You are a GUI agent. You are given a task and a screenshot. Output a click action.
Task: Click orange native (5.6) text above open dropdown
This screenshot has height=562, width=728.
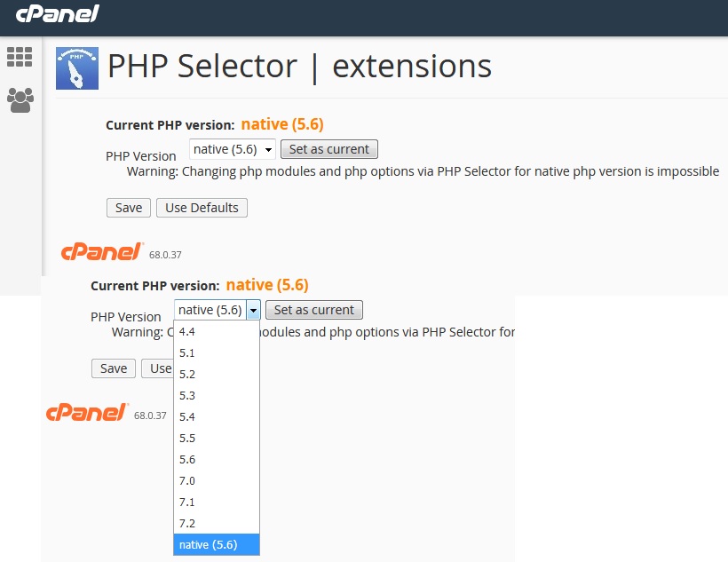pos(267,285)
